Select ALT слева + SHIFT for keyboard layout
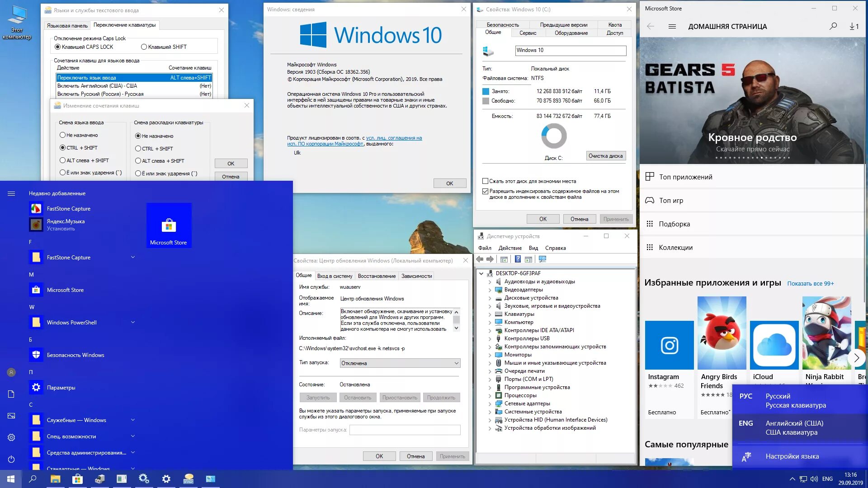This screenshot has height=488, width=868. [x=138, y=161]
